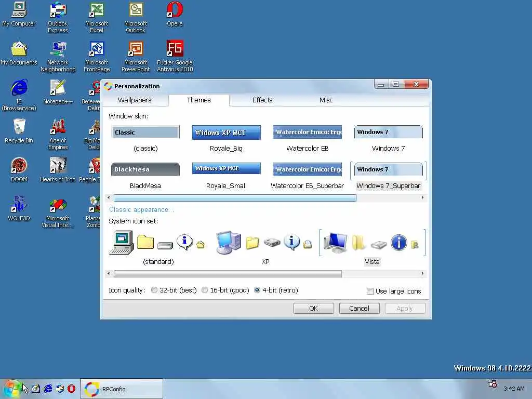Viewport: 532px width, 399px height.
Task: Choose the Watercolor EB window skin
Action: [x=308, y=139]
